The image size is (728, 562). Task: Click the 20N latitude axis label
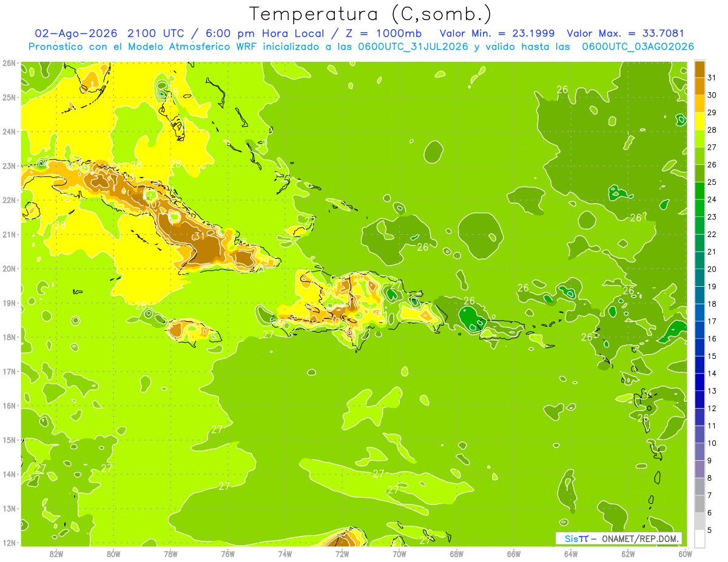pyautogui.click(x=9, y=269)
